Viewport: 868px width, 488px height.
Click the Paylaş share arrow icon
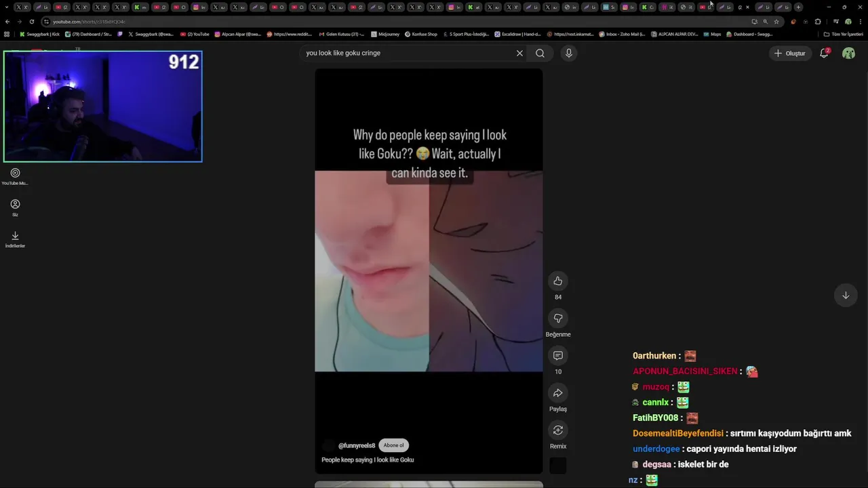pos(557,392)
